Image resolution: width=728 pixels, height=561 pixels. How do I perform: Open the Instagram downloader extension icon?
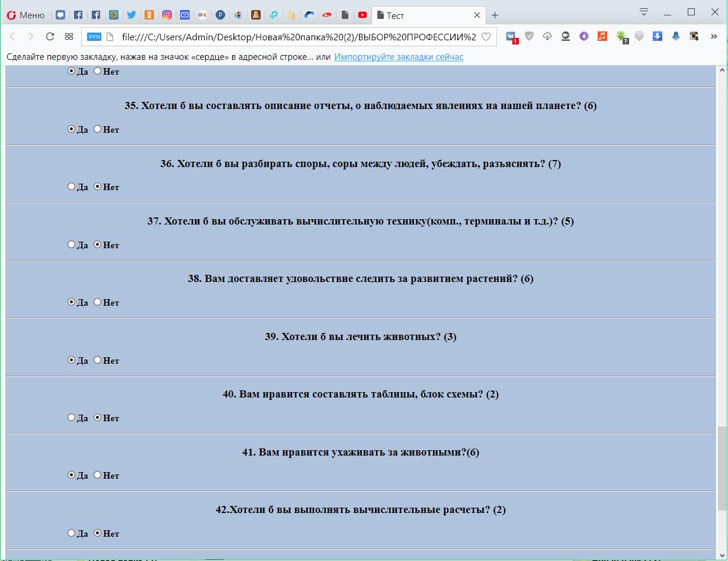[x=694, y=37]
